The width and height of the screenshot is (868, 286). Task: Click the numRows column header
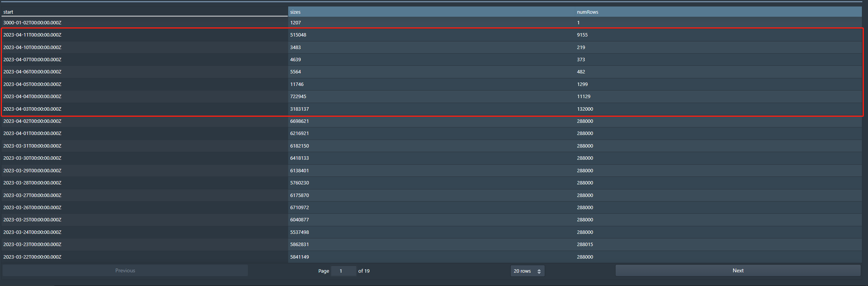[587, 12]
